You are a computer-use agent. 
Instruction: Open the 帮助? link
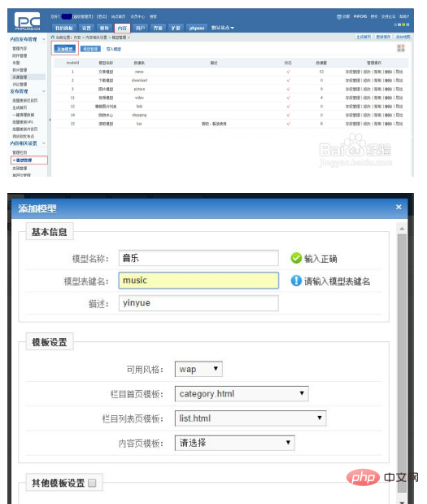coord(404,16)
